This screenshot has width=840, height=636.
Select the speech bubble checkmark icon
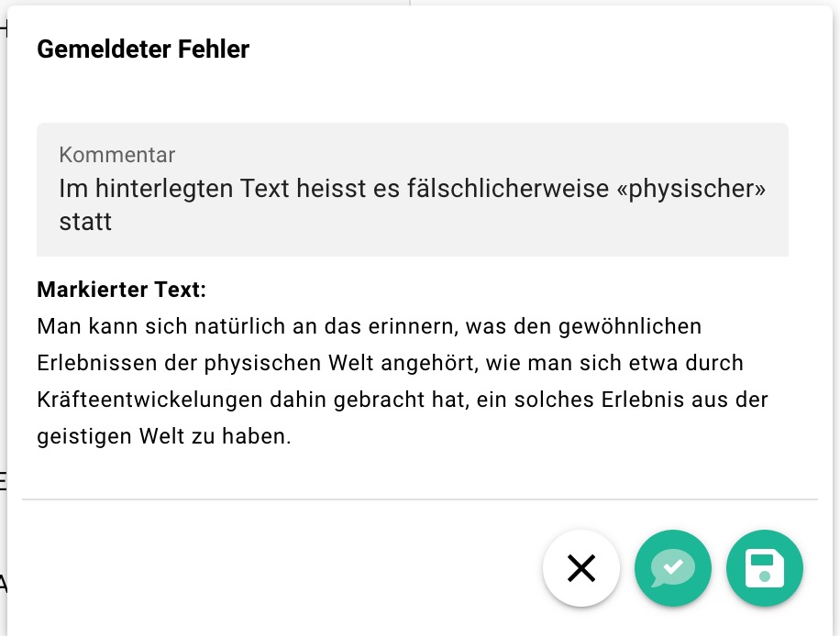[672, 568]
